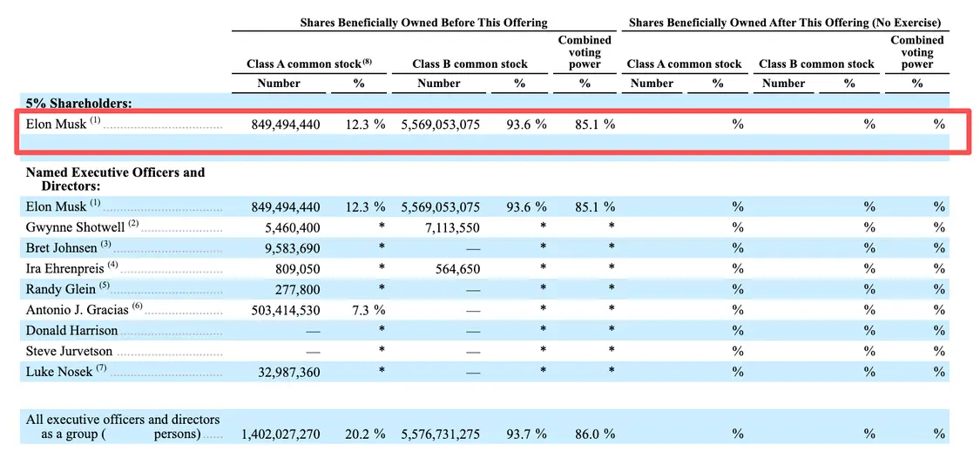Click Gwynne Shotwell's Class B value 7,113,550
The height and width of the screenshot is (458, 980).
coord(452,227)
